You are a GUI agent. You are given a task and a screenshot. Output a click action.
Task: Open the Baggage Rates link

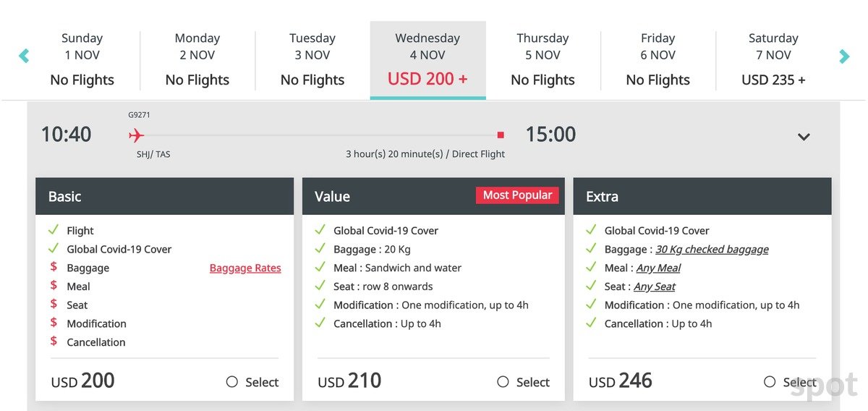[x=245, y=268]
